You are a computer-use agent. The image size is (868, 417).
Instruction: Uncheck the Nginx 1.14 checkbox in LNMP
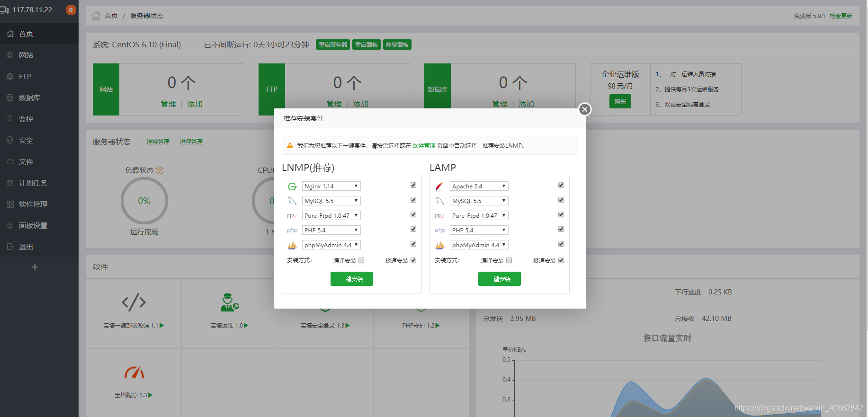[413, 185]
